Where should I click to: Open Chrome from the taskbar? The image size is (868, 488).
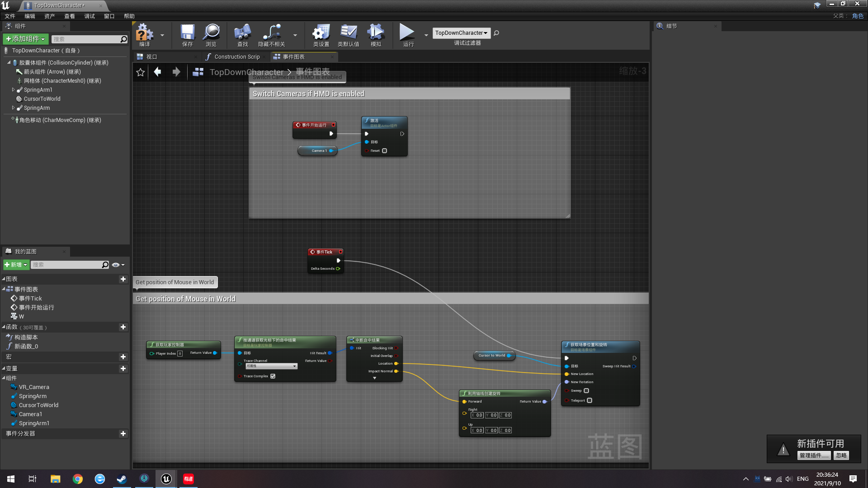click(78, 479)
